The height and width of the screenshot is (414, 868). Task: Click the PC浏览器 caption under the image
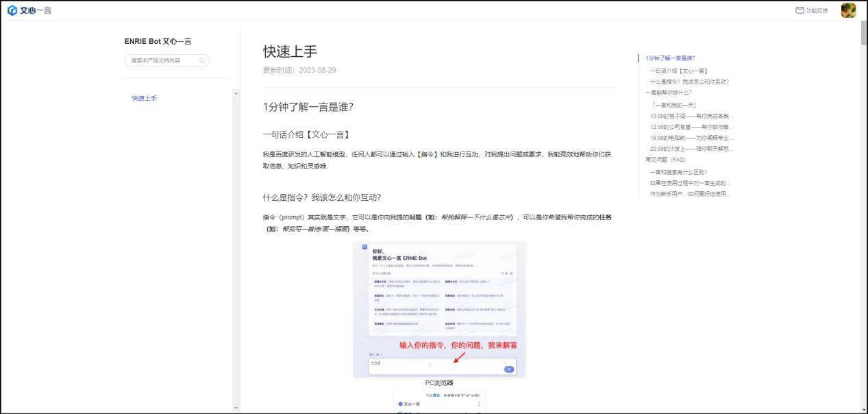click(x=439, y=383)
